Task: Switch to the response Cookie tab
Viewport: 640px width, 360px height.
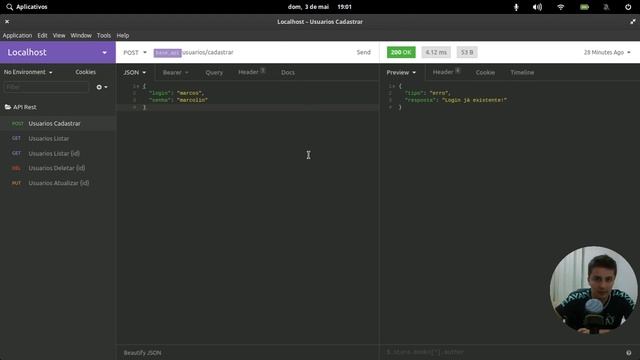Action: click(485, 72)
